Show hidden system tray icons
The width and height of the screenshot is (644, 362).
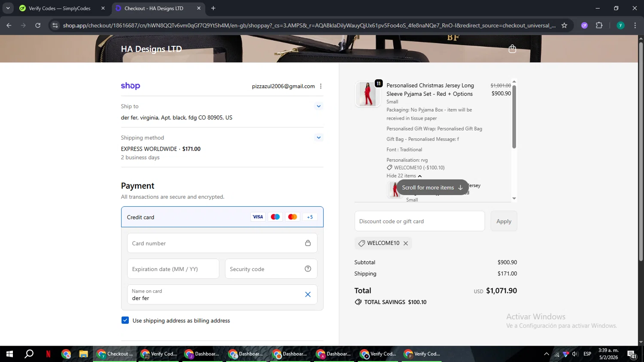546,354
